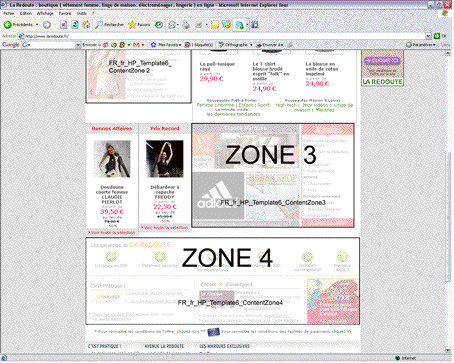Click the Bonnes Affaires heading
This screenshot has width=454, height=363.
(112, 128)
